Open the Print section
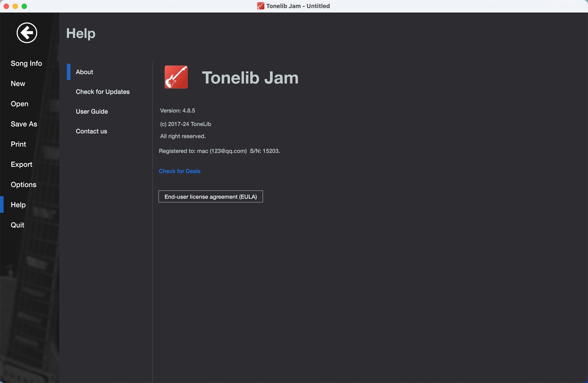This screenshot has width=588, height=383. pos(18,144)
